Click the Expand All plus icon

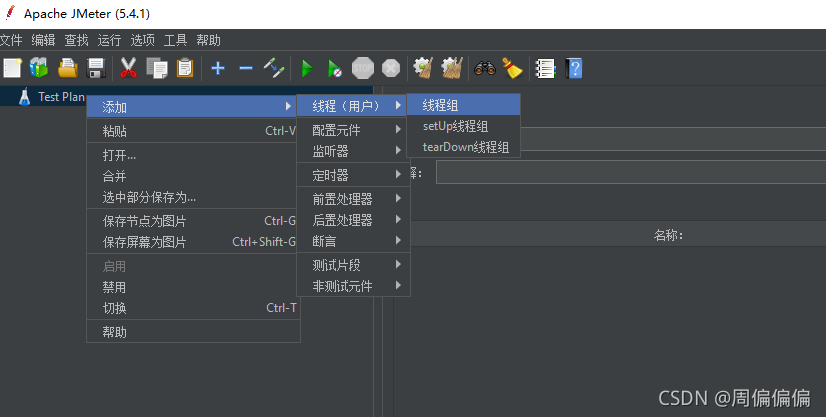click(218, 68)
